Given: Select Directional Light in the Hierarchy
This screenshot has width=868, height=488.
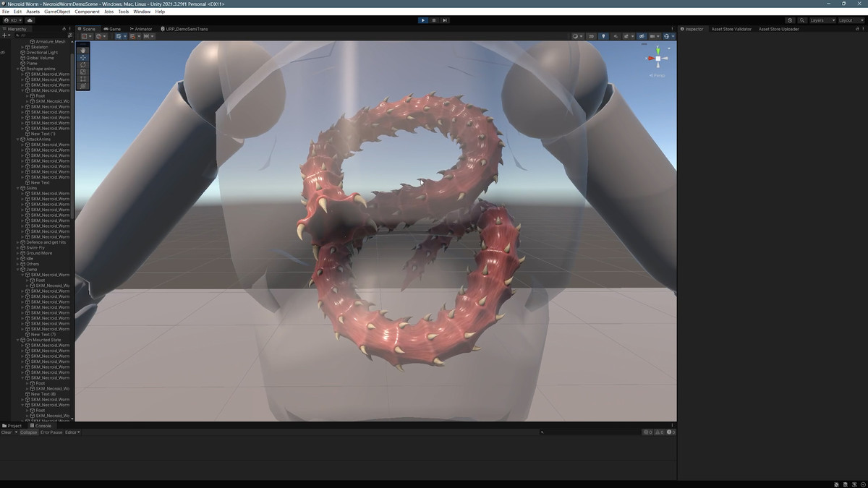Looking at the screenshot, I should point(42,53).
